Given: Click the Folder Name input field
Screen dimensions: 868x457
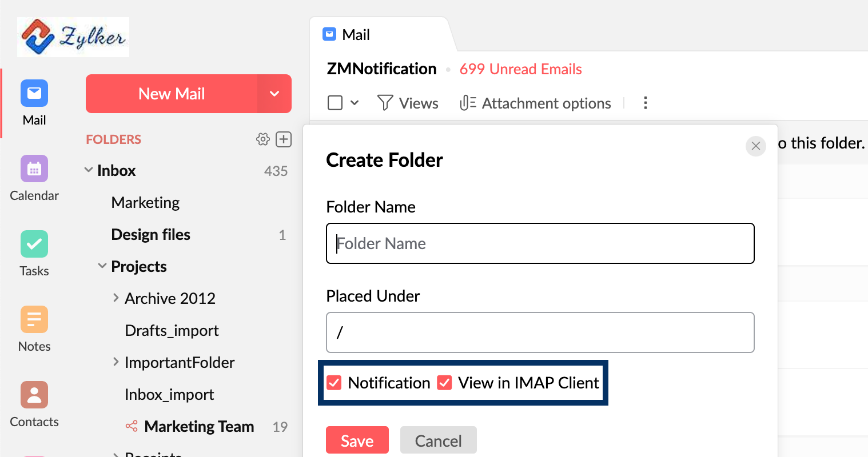Looking at the screenshot, I should click(540, 243).
